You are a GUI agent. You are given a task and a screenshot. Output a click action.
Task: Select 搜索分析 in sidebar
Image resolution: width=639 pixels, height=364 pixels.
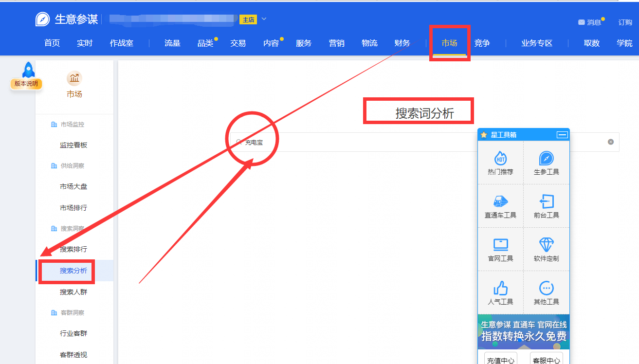click(x=73, y=271)
